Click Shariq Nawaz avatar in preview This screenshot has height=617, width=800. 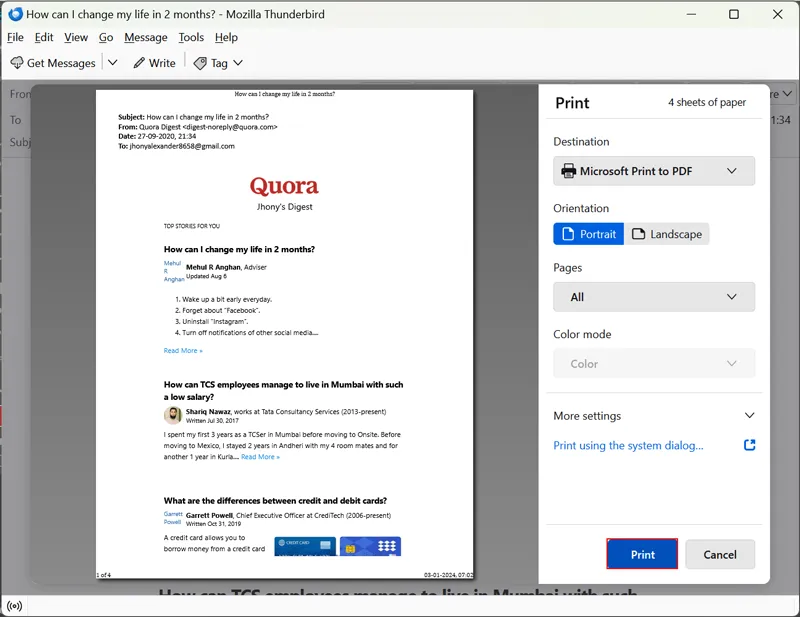point(173,415)
